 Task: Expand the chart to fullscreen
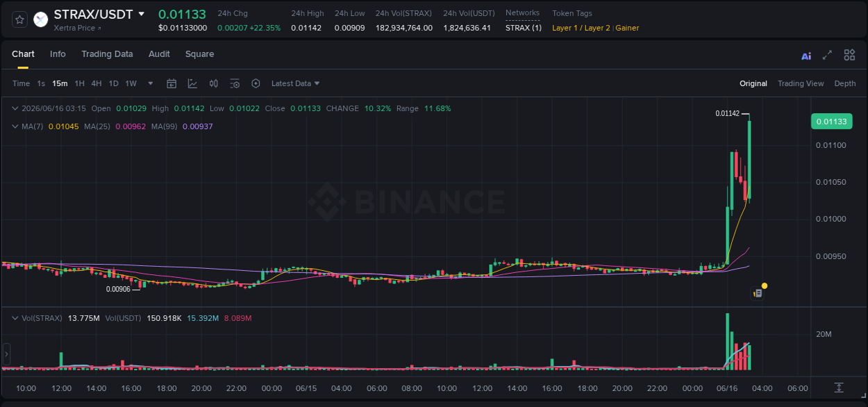[x=827, y=55]
